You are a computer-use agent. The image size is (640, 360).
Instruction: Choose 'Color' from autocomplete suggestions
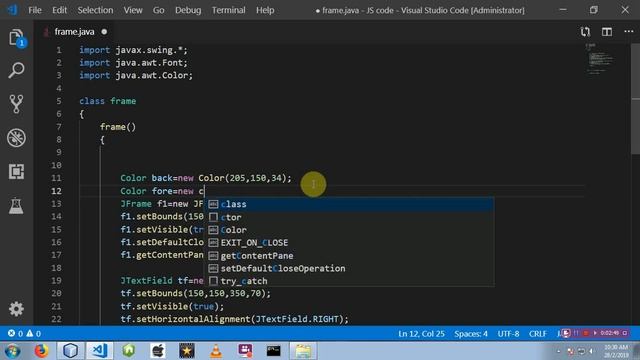[349, 230]
